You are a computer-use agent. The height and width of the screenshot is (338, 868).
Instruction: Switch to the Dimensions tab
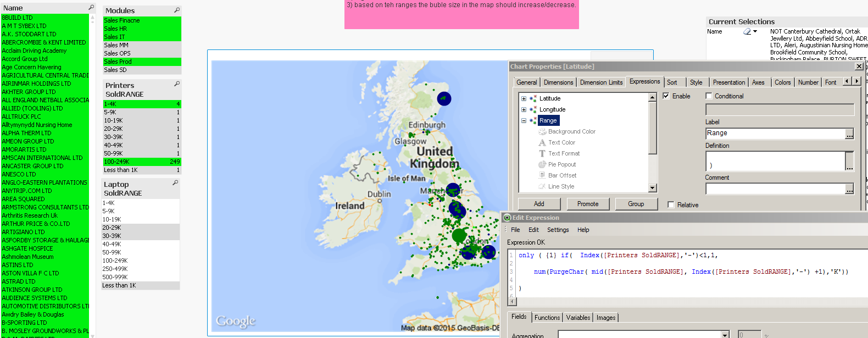coord(558,82)
